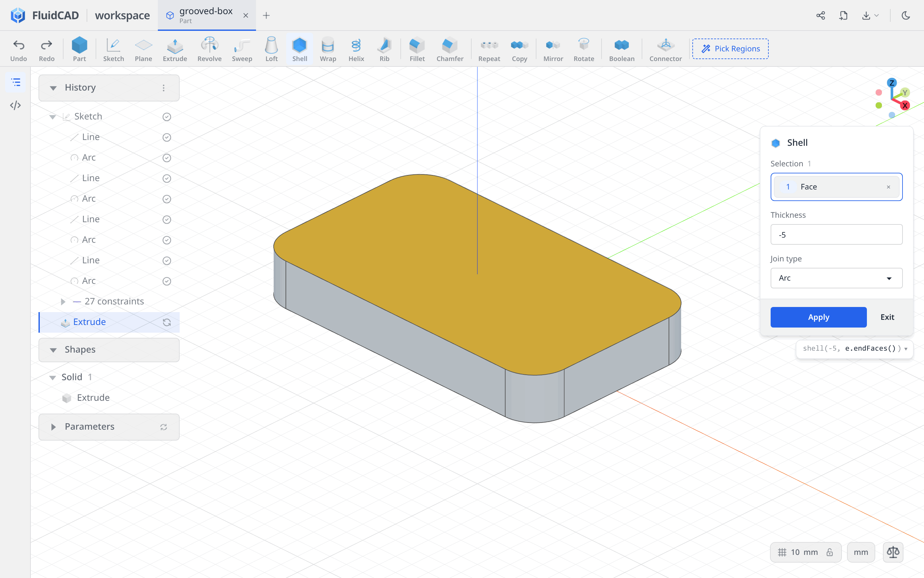Open the code view sidebar icon
The image size is (924, 578).
(16, 105)
